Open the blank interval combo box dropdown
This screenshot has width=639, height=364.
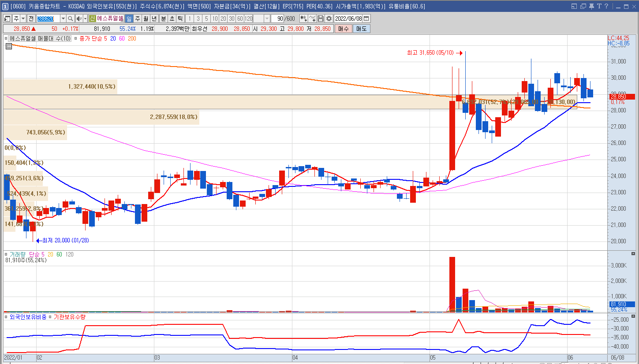267,19
